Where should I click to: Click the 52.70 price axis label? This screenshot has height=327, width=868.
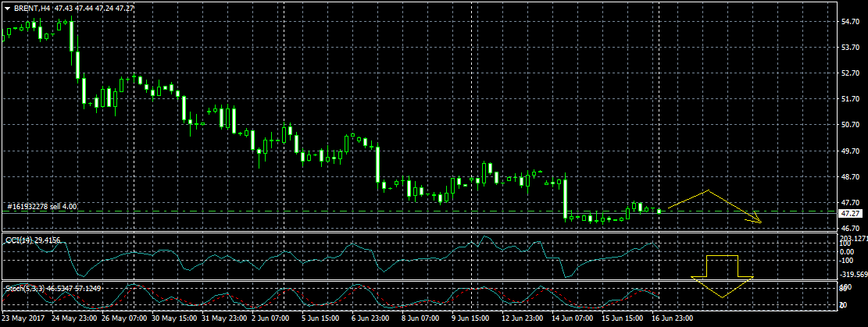point(850,73)
